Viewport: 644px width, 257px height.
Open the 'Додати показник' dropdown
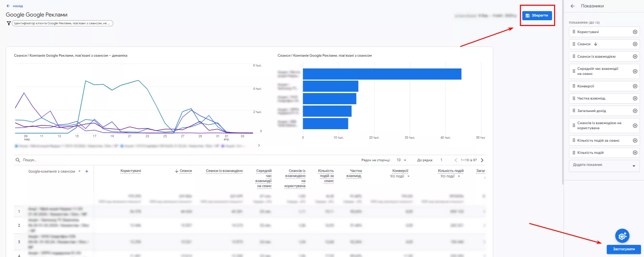tap(604, 165)
